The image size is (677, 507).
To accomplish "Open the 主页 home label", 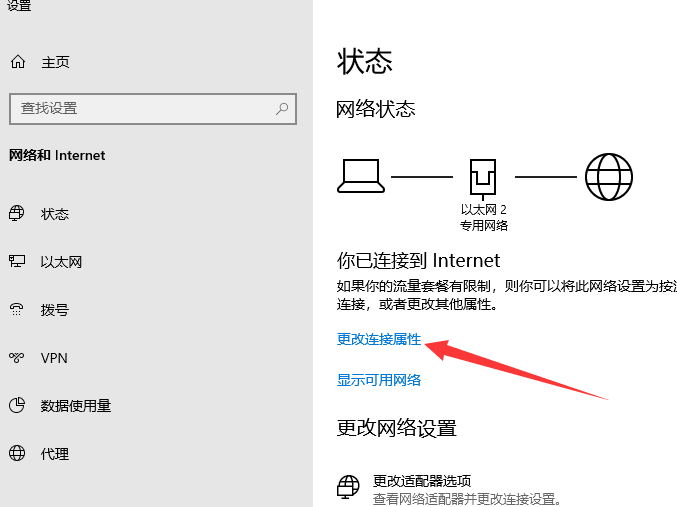I will coord(55,62).
